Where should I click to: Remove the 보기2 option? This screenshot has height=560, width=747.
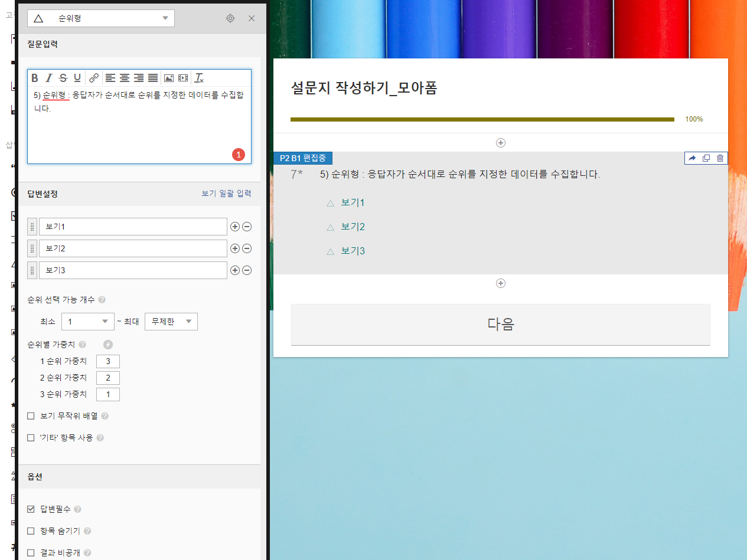(247, 248)
